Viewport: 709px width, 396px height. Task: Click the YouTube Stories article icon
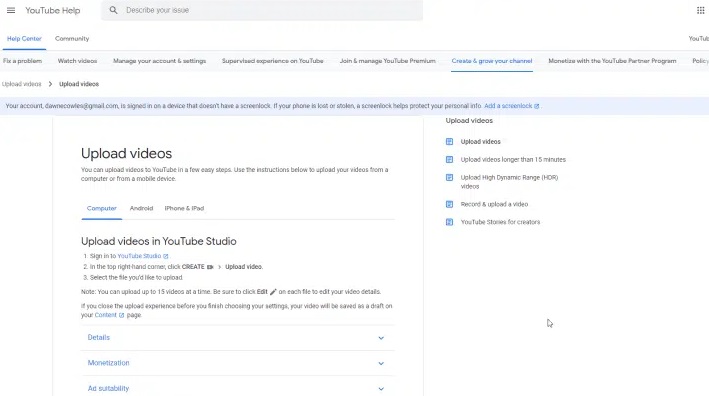[449, 222]
